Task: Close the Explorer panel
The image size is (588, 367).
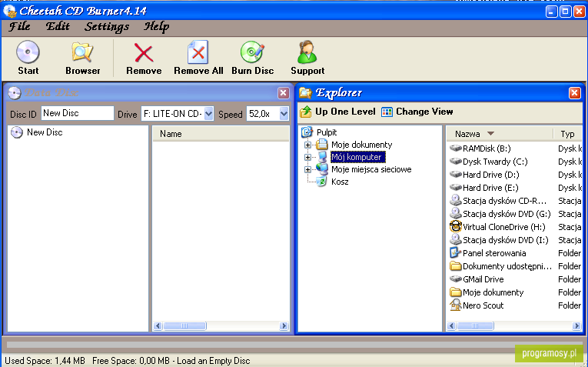Action: tap(574, 92)
